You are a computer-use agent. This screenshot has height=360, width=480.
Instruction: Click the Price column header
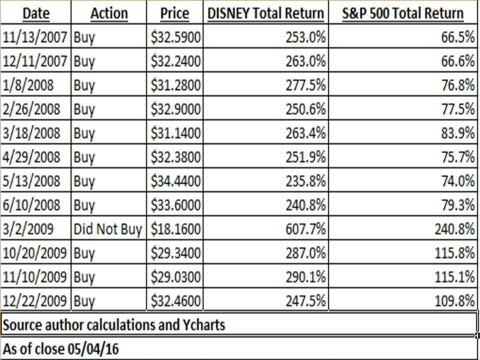coord(175,13)
